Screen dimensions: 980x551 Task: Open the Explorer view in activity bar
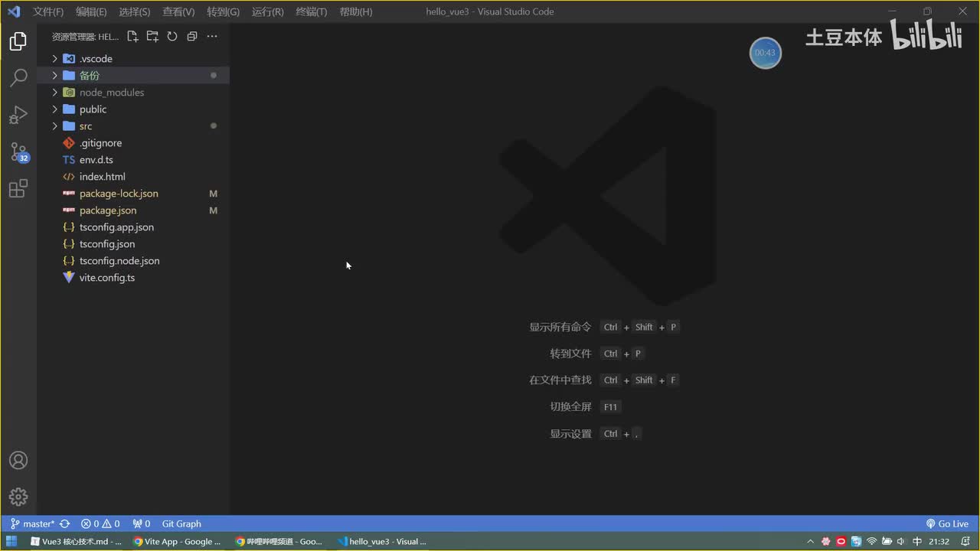coord(18,41)
